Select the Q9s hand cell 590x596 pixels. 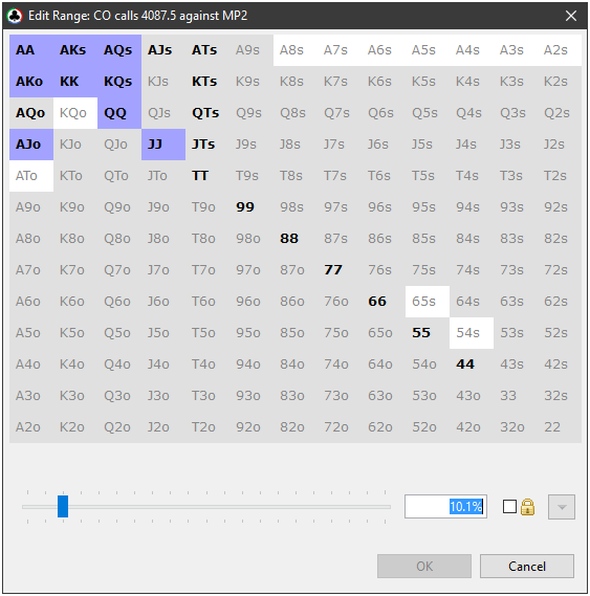tap(251, 113)
